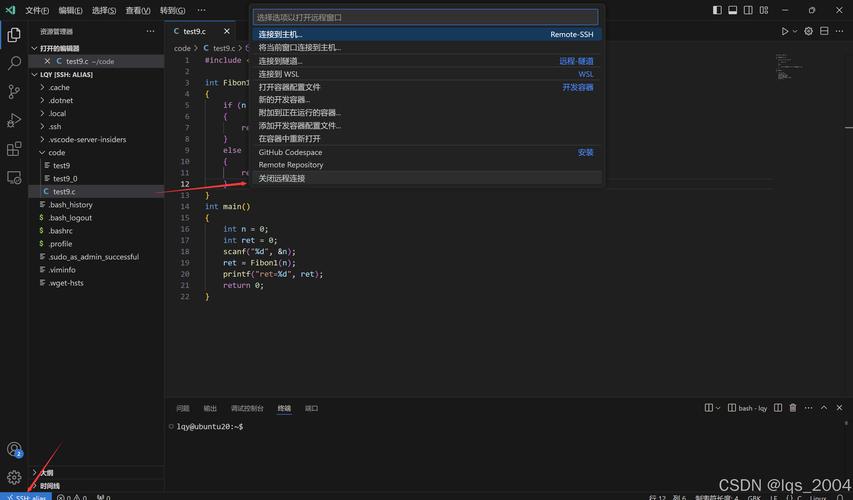Open the 查看(V) menu

click(x=138, y=10)
